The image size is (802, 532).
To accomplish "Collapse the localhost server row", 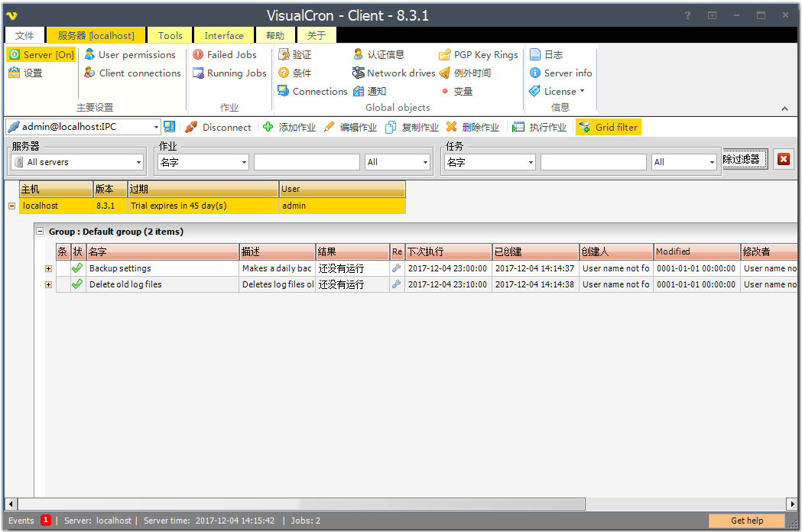I will coord(11,206).
